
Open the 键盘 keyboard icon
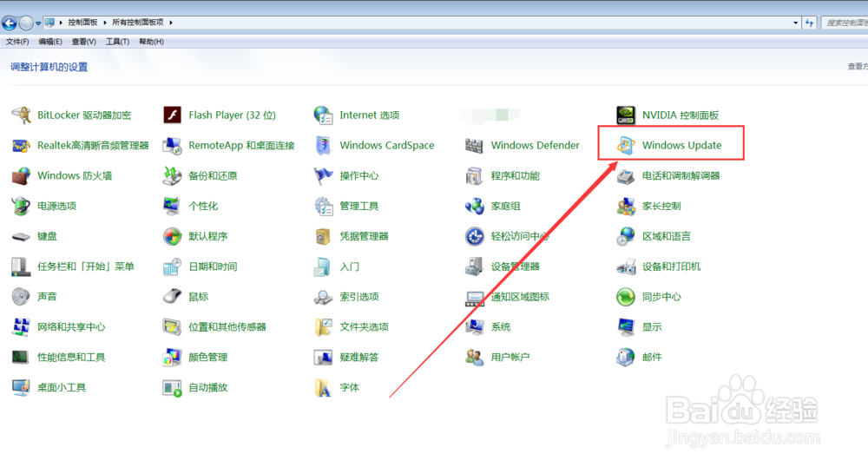(21, 237)
